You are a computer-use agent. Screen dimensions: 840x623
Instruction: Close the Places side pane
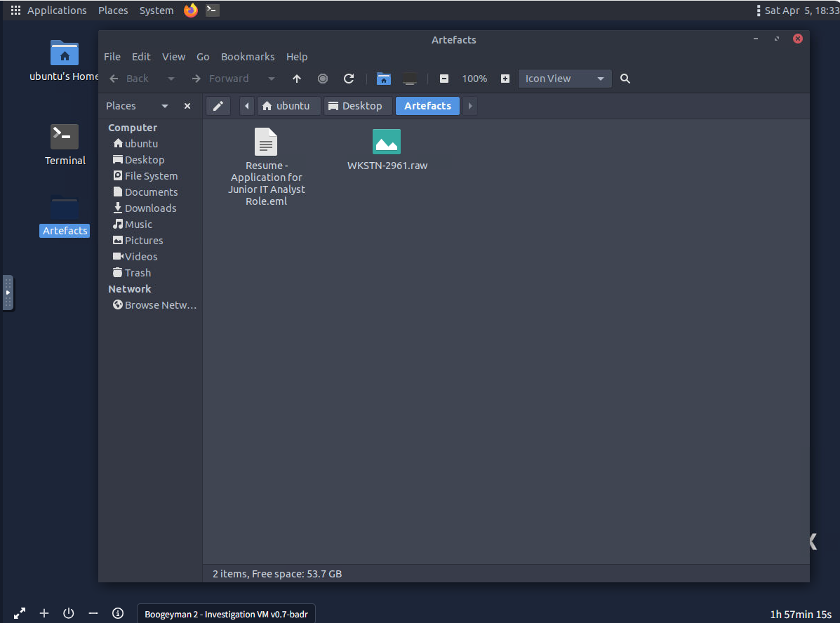(187, 106)
